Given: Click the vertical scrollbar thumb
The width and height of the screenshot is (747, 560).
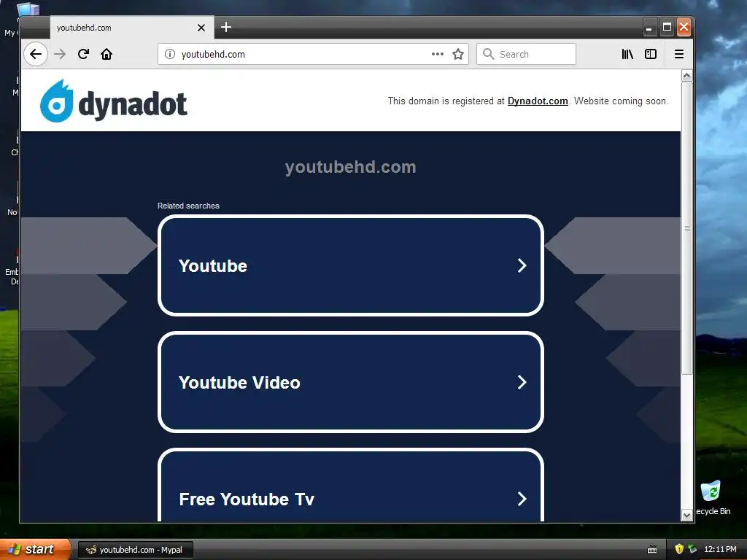Looking at the screenshot, I should click(x=687, y=228).
